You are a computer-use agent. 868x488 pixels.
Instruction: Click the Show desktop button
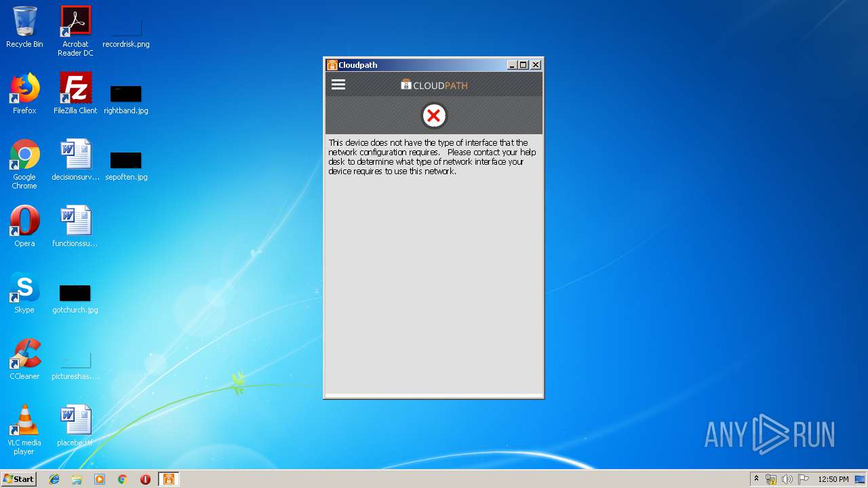861,479
